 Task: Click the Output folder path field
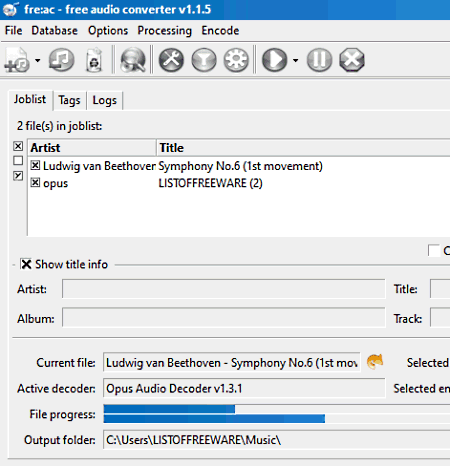[277, 440]
